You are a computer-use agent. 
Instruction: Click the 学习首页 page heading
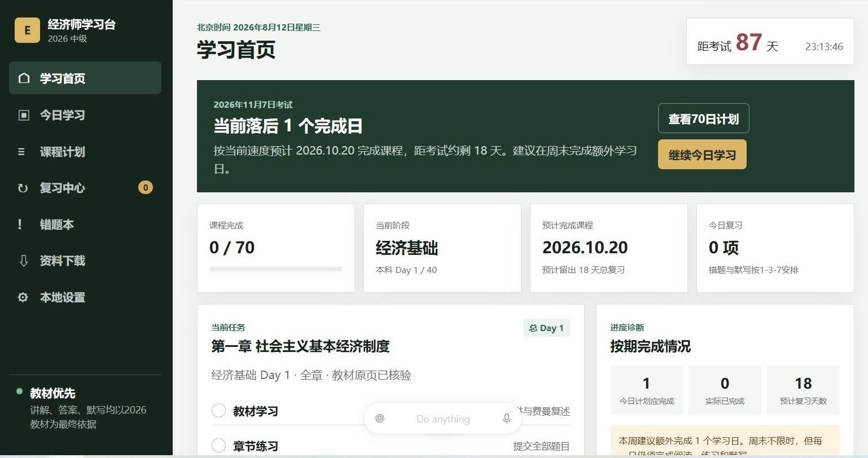coord(236,50)
